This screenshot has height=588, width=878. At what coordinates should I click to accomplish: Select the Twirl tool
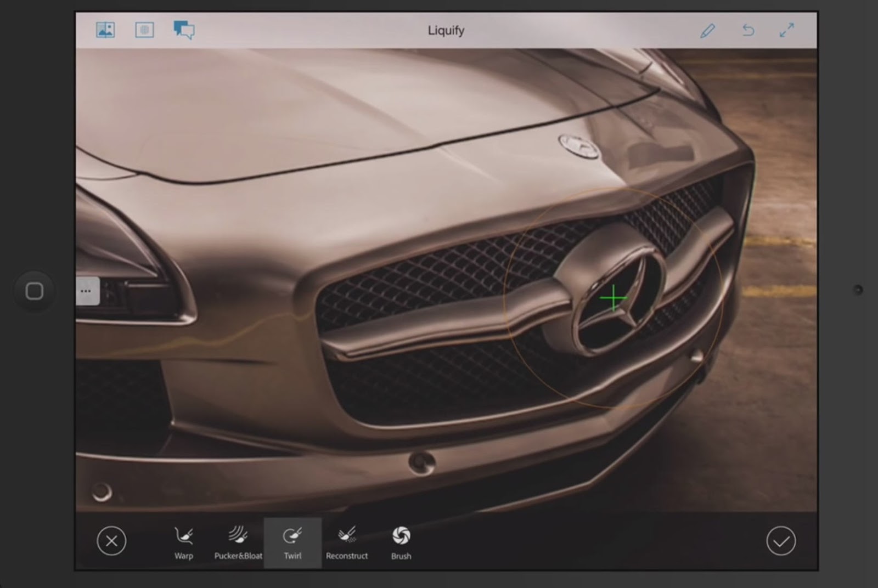(292, 543)
